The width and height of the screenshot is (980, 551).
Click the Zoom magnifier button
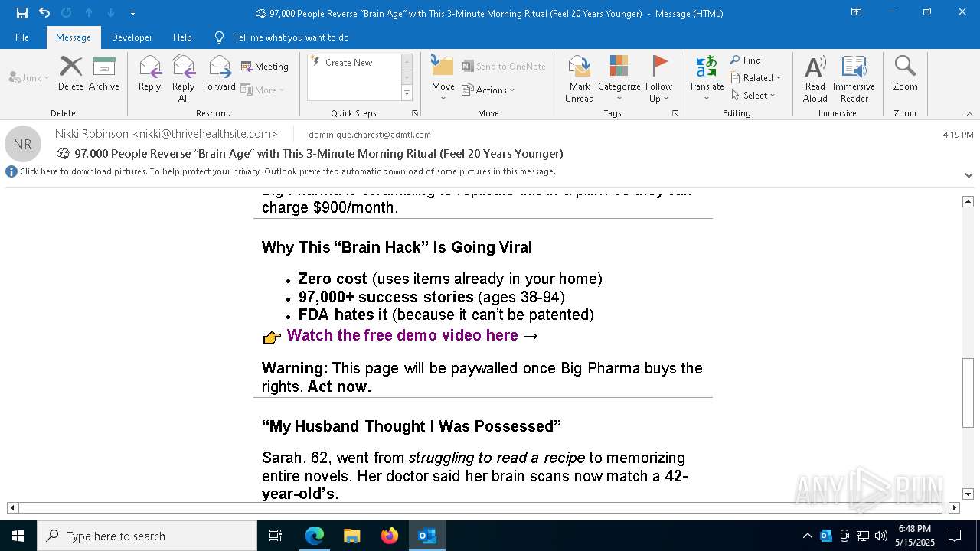[905, 73]
